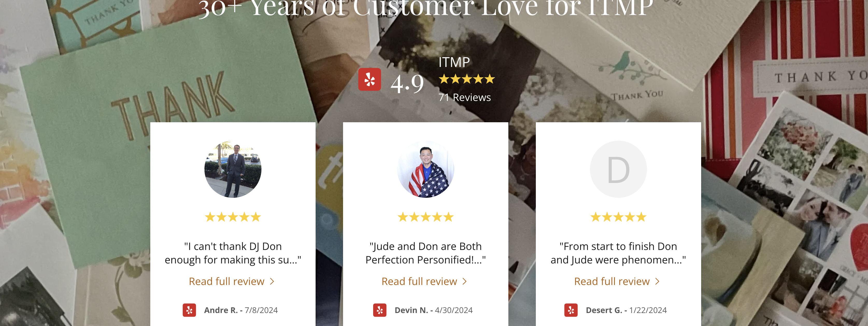Click the five-star rating on Desert's review
Screen dimensions: 868x326
618,217
